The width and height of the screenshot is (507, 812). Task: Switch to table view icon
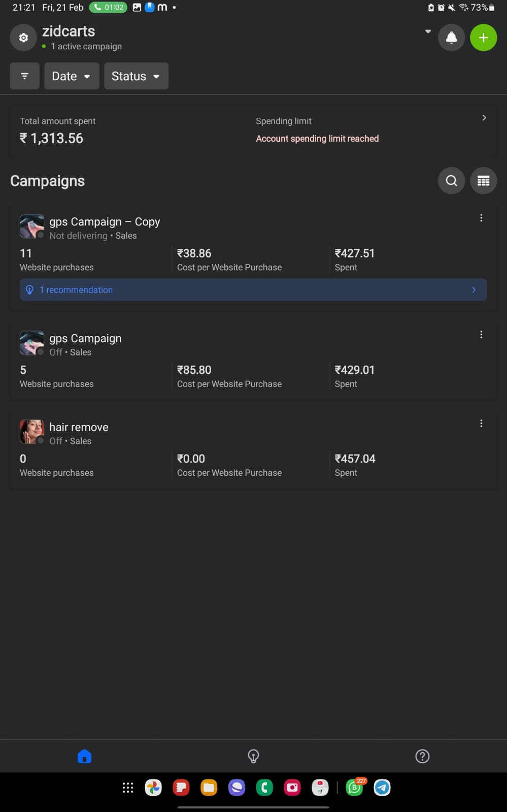pos(483,181)
